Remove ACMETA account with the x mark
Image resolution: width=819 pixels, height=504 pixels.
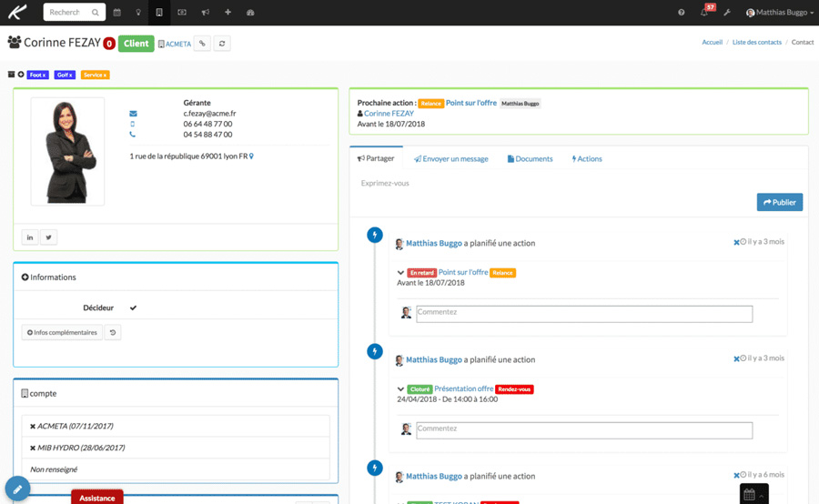[33, 427]
